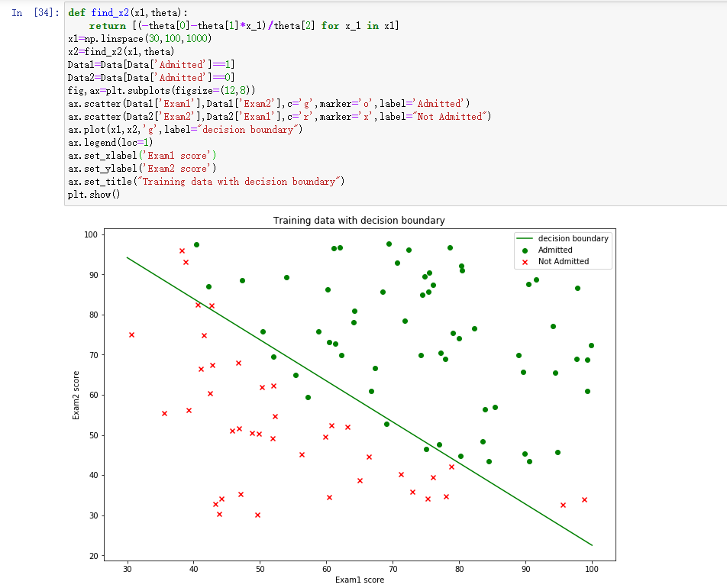Viewport: 727px width, 588px height.
Task: Click the ax.legend(loc=1) line
Action: [110, 142]
